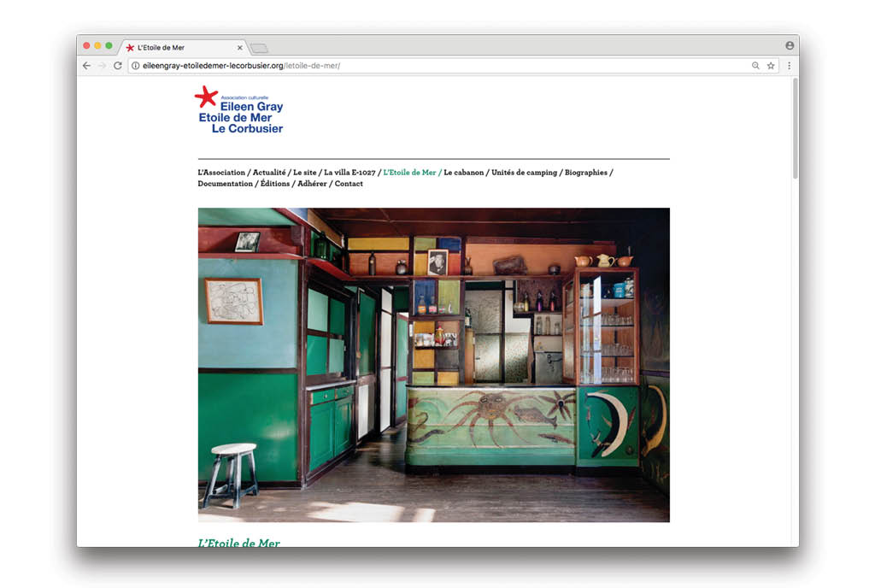Navigate to Le cabanon page
Screen dimensions: 875x588
click(x=463, y=173)
